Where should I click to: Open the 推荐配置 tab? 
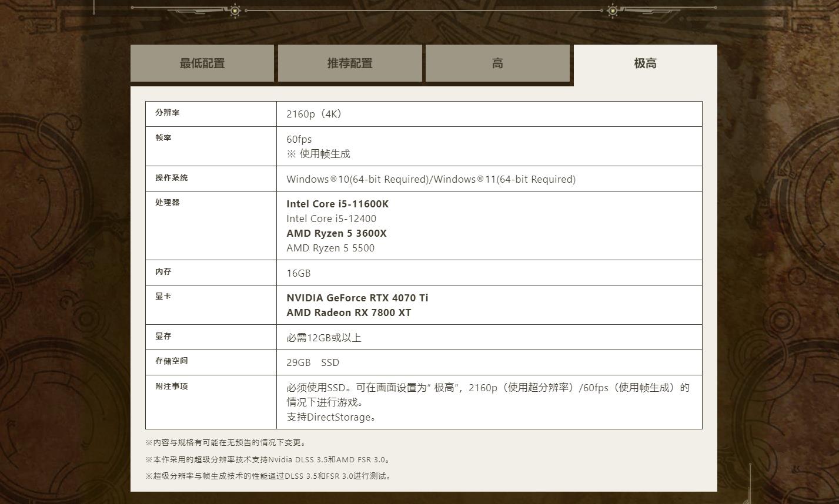point(350,63)
